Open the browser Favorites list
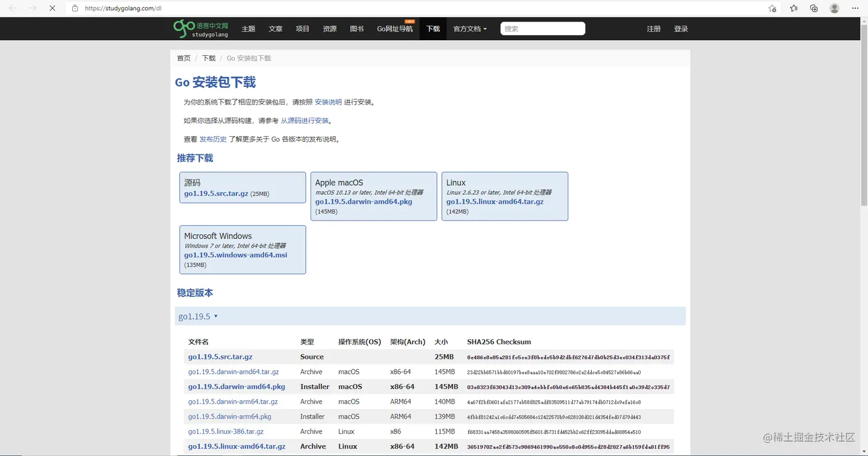868x456 pixels. tap(793, 8)
